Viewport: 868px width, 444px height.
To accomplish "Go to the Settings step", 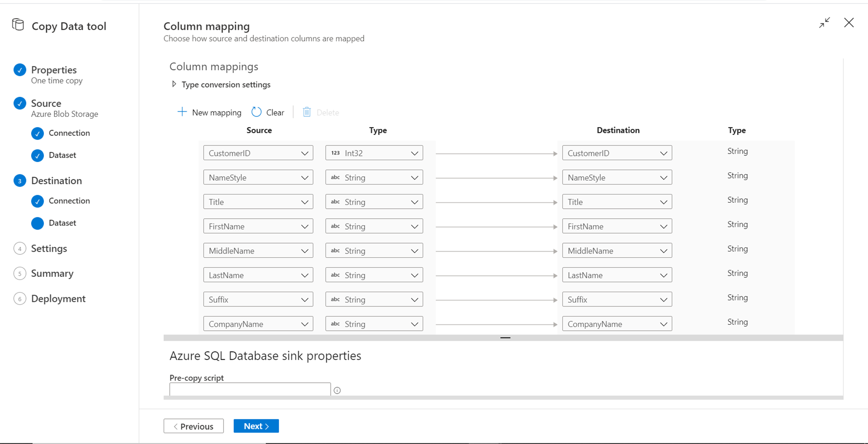I will 49,249.
